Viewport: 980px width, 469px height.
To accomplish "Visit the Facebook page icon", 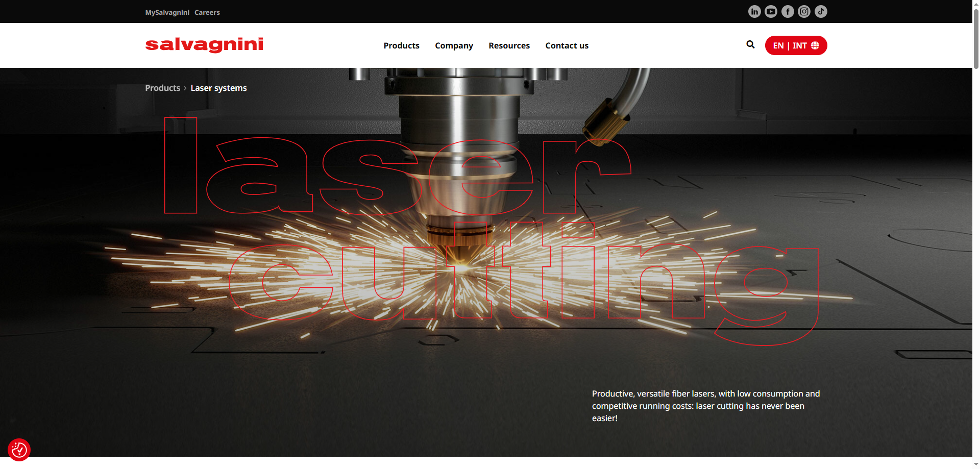I will 788,12.
